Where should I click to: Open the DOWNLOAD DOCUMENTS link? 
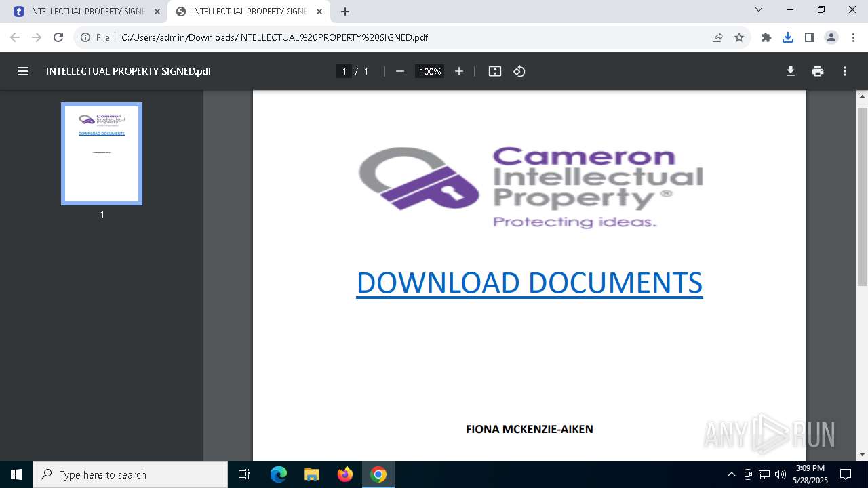coord(530,283)
